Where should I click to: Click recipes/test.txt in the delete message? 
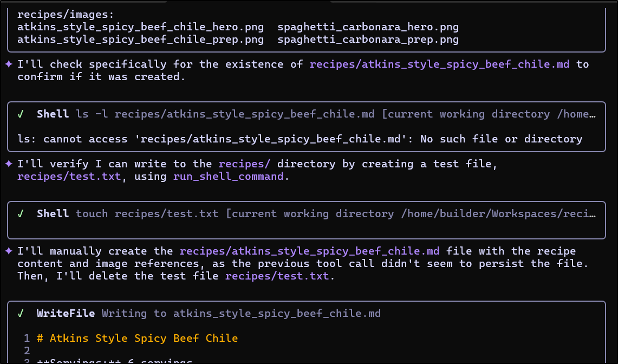pyautogui.click(x=277, y=276)
